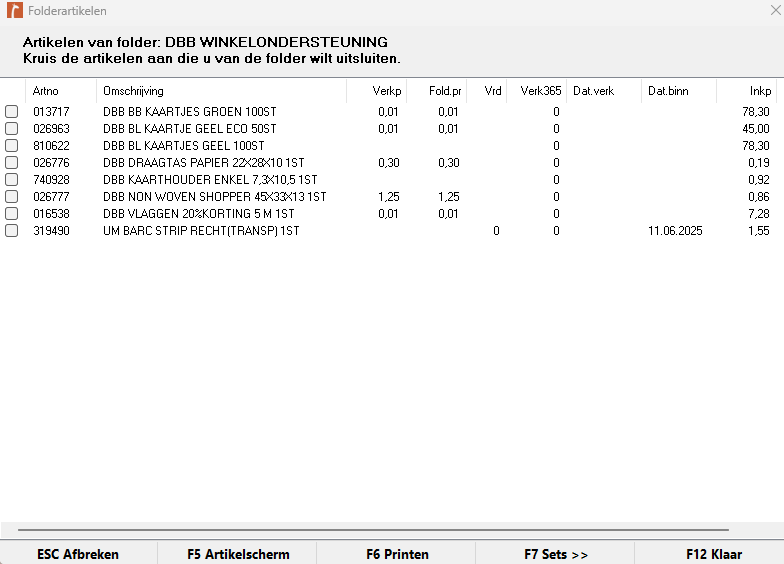This screenshot has height=564, width=784.
Task: Click purchase price 0,92
Action: coord(758,180)
